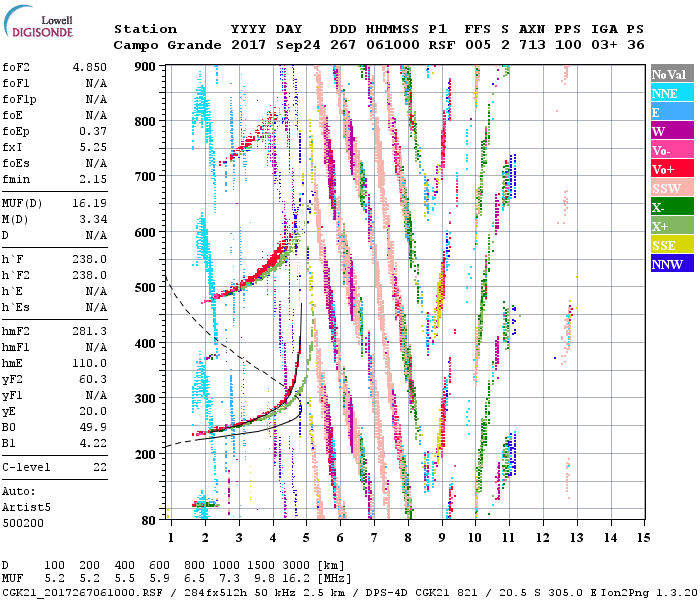Select the SSE yellow legend swatch
Image resolution: width=700 pixels, height=600 pixels.
(x=672, y=245)
